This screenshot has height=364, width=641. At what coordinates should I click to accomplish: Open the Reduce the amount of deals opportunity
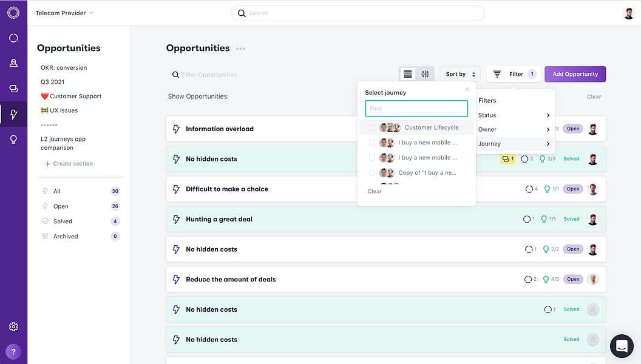pyautogui.click(x=231, y=280)
